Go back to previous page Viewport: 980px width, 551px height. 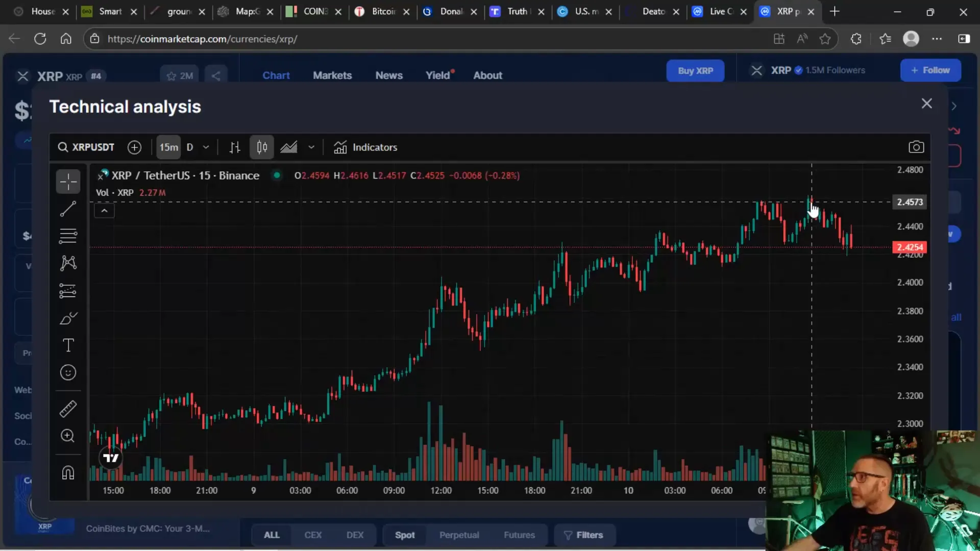point(14,39)
